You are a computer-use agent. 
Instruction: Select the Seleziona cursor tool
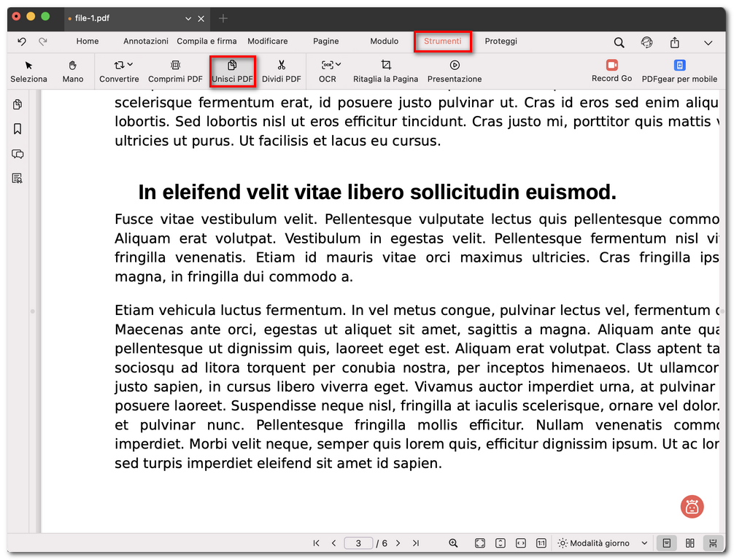[28, 70]
